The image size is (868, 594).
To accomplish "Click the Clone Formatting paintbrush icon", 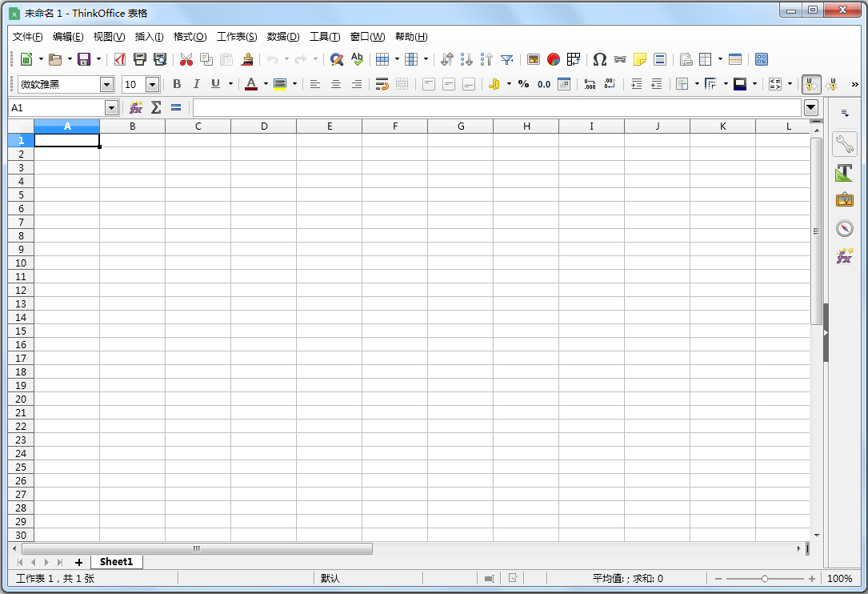I will pos(247,59).
